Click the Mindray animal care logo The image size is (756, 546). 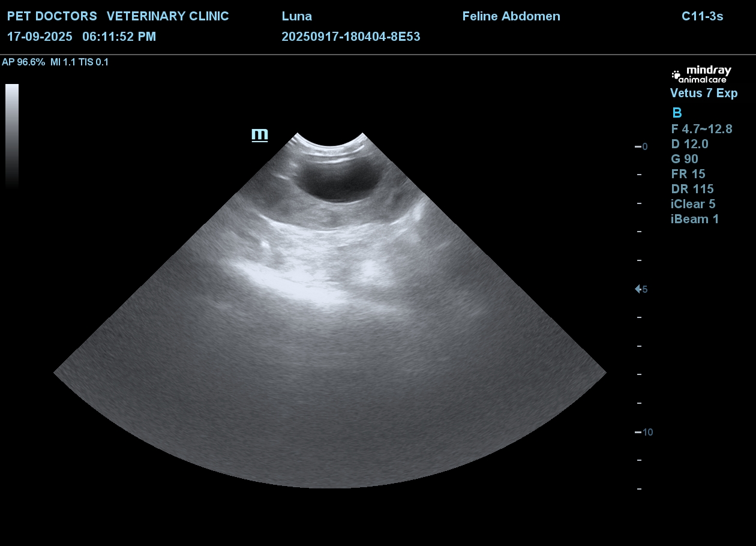[701, 75]
